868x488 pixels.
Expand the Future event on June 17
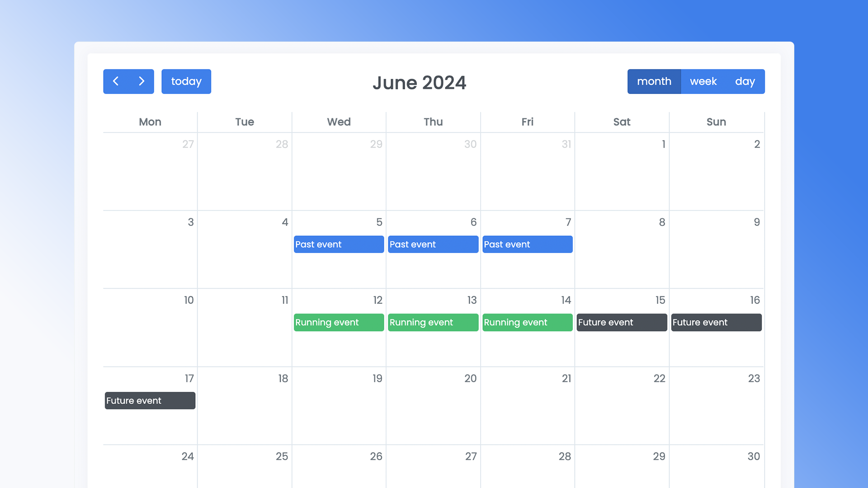pos(149,400)
